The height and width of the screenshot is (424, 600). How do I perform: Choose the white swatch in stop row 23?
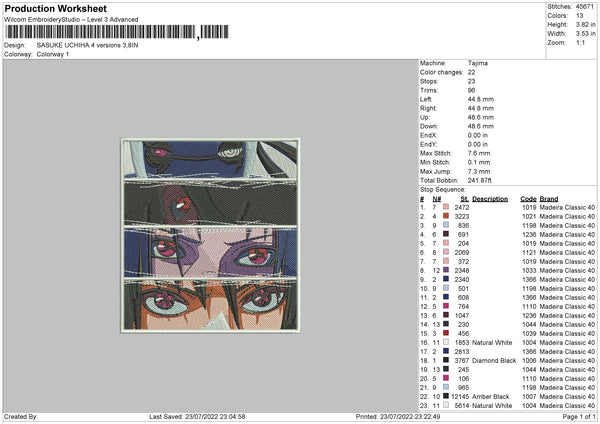point(446,405)
